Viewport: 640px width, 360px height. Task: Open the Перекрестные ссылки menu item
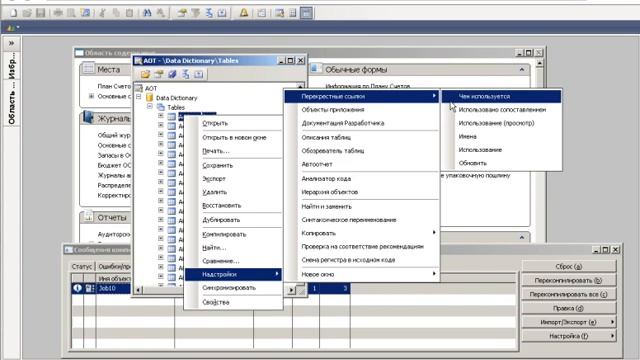click(362, 96)
